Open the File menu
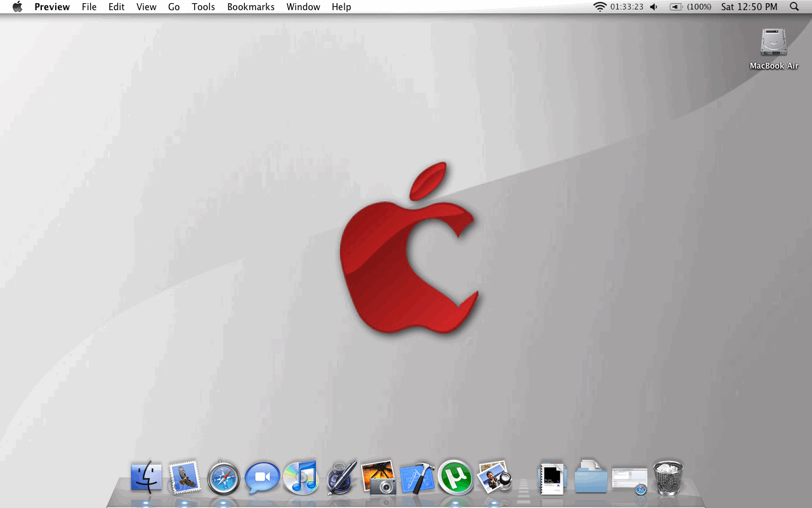Viewport: 812px width, 508px height. coord(89,7)
